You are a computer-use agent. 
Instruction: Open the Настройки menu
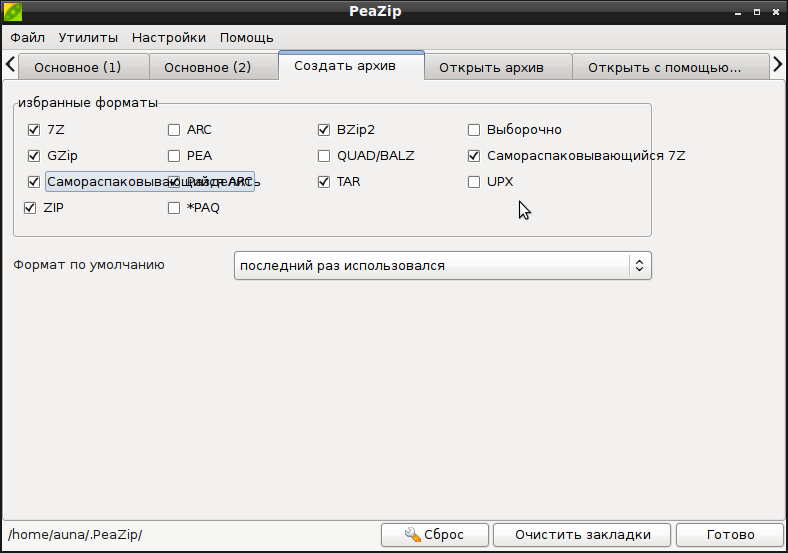[169, 38]
